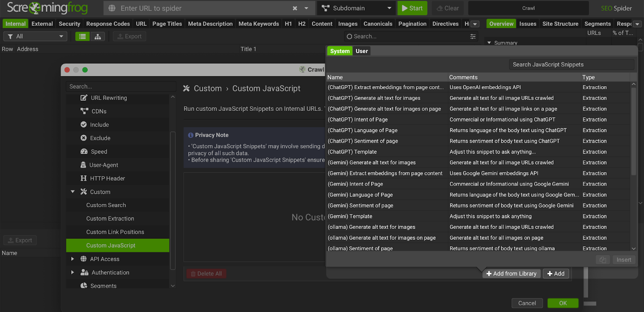644x312 pixels.
Task: Select Custom Search in the sidebar
Action: click(118, 205)
